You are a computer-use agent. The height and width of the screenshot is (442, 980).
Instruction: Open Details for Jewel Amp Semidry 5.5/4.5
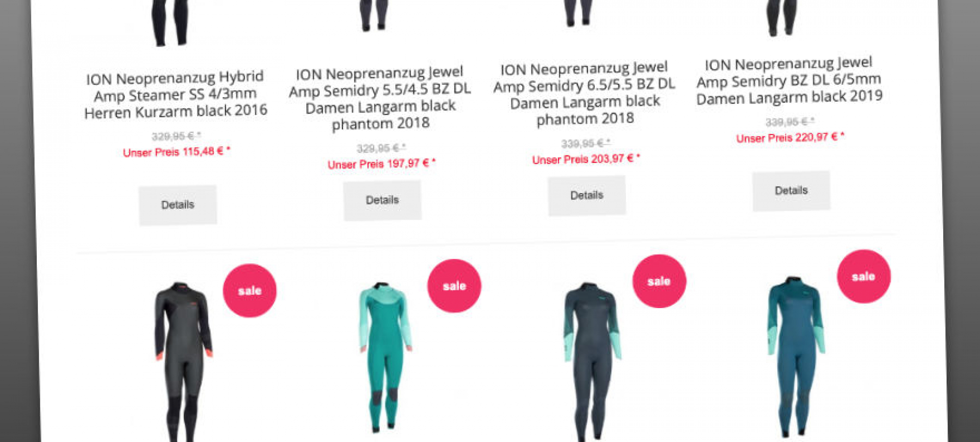pyautogui.click(x=382, y=200)
